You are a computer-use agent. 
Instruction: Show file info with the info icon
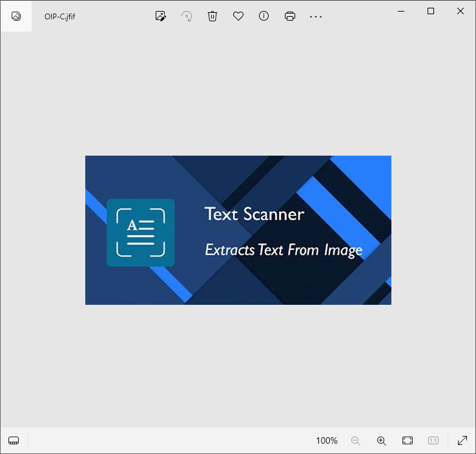click(x=264, y=16)
